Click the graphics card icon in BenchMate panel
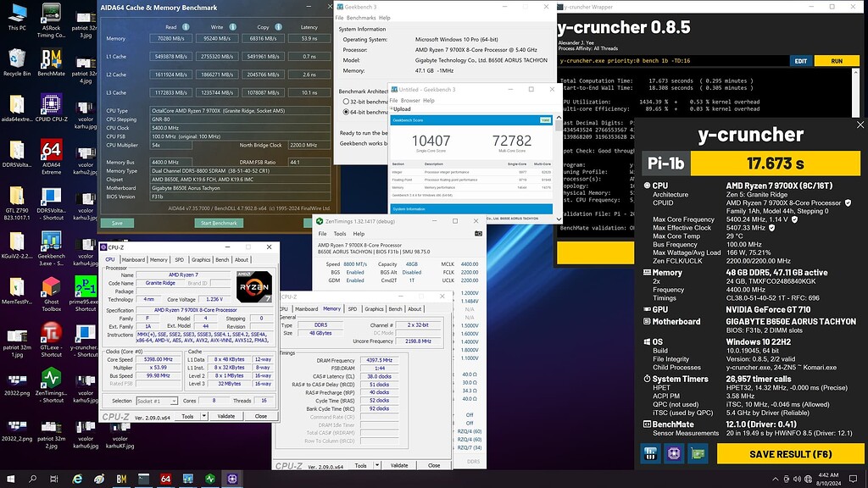 pyautogui.click(x=698, y=455)
